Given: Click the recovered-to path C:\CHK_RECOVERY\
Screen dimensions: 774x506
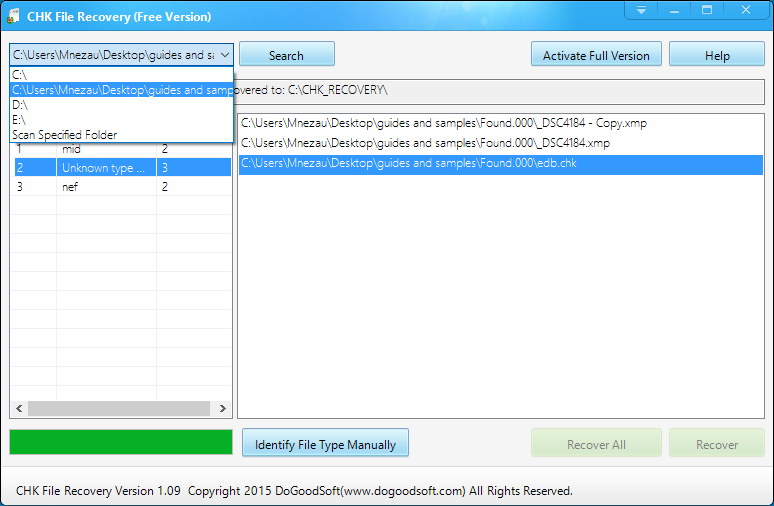Looking at the screenshot, I should [x=338, y=90].
